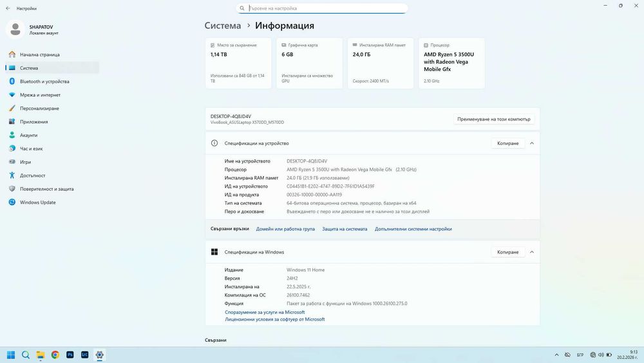
Task: Click the OneDrive crossed-cloud tray icon
Action: [x=567, y=355]
